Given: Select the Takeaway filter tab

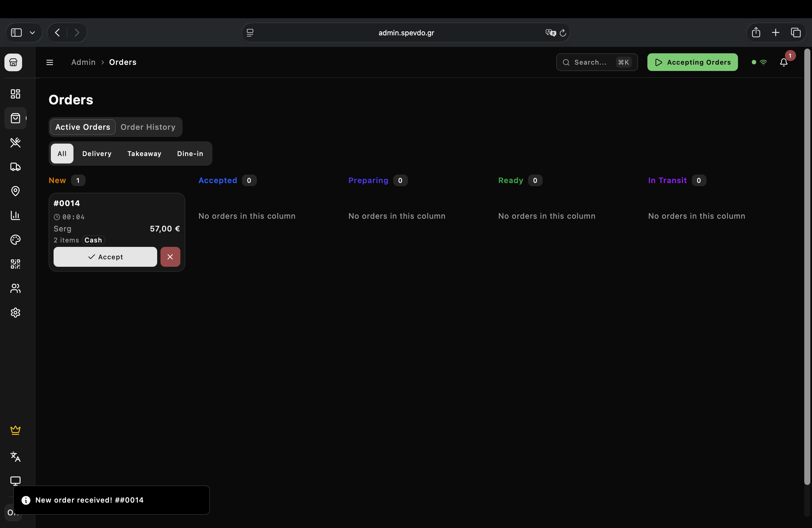Looking at the screenshot, I should pyautogui.click(x=144, y=154).
